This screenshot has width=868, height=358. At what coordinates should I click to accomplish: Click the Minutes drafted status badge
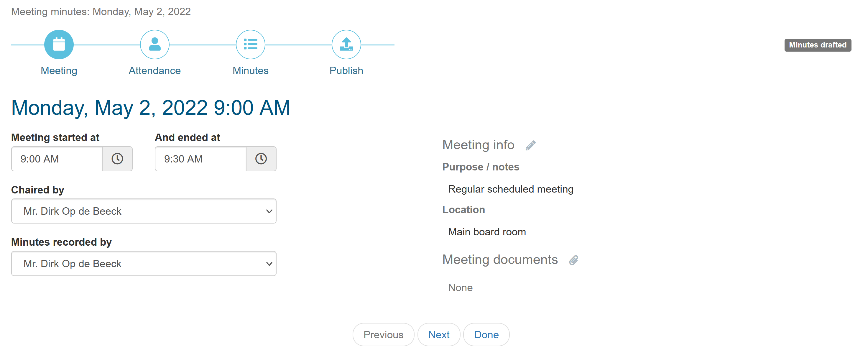[817, 45]
